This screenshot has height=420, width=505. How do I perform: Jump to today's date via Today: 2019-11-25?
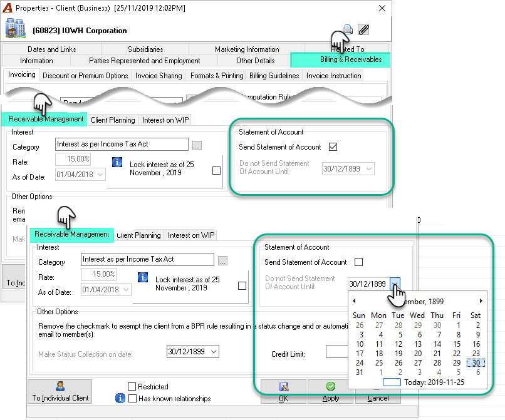(x=434, y=382)
